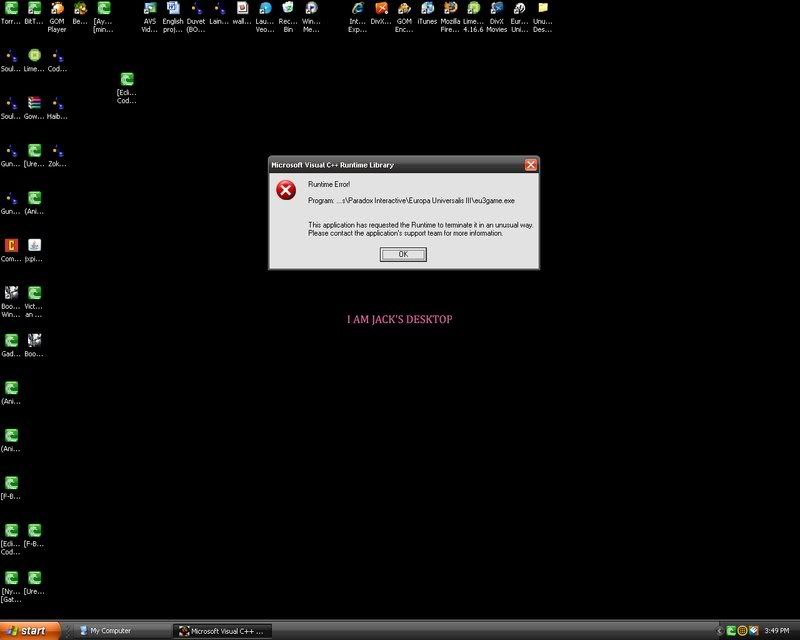Open the [Ecli... Cod... torrent file in second column

click(x=127, y=88)
